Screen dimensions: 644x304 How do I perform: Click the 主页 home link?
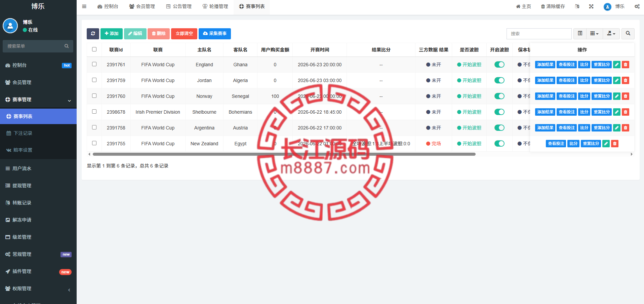[x=524, y=6]
